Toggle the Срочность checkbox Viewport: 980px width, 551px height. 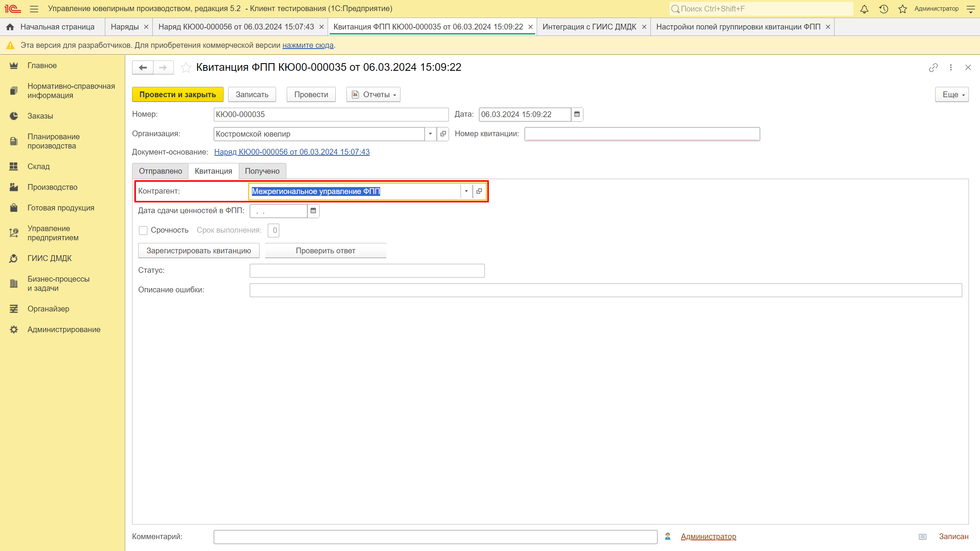pyautogui.click(x=143, y=230)
